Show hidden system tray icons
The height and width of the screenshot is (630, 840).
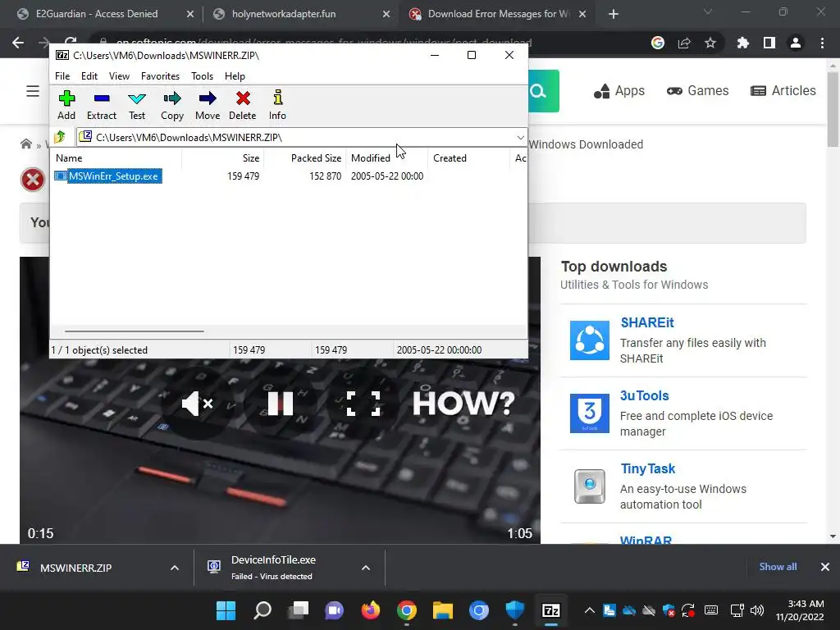(589, 610)
